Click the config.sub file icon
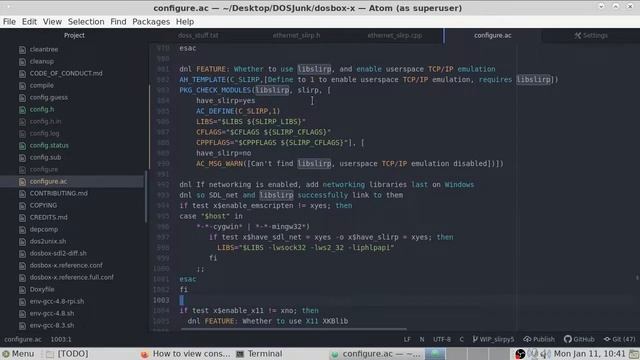640x360 pixels. pyautogui.click(x=22, y=158)
